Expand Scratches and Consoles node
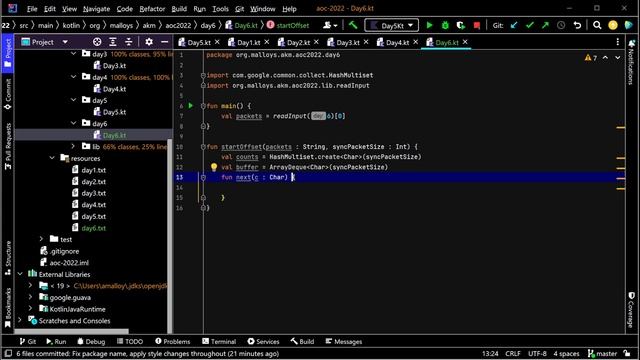This screenshot has width=640, height=360. [20, 320]
